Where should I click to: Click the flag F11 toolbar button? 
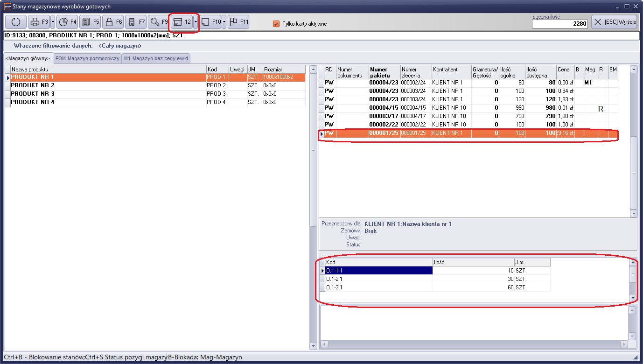[x=238, y=22]
